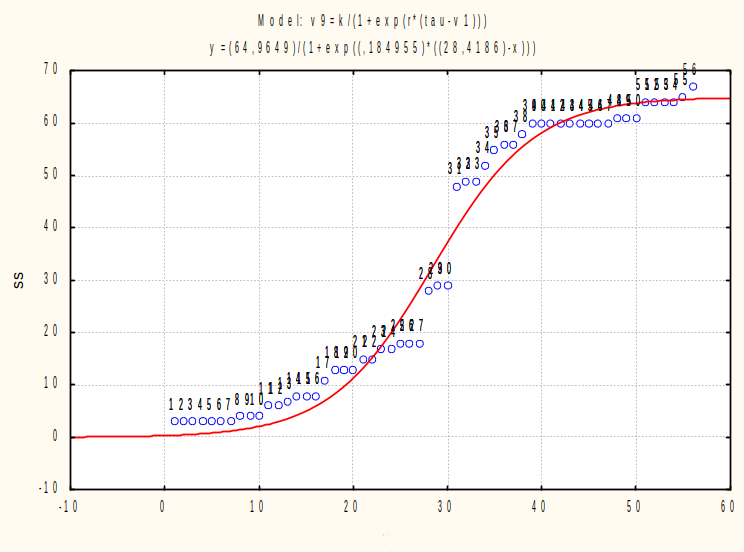Click the SS y-axis label

pos(19,281)
